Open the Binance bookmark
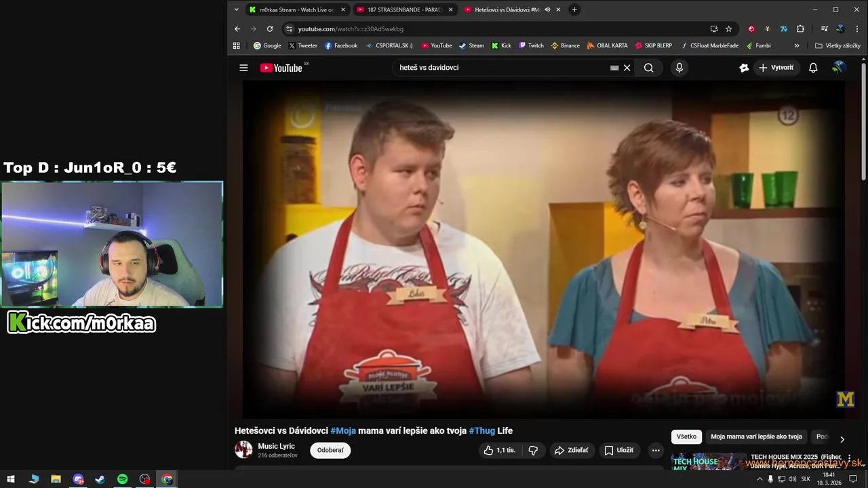The width and height of the screenshot is (868, 488). pyautogui.click(x=566, y=45)
